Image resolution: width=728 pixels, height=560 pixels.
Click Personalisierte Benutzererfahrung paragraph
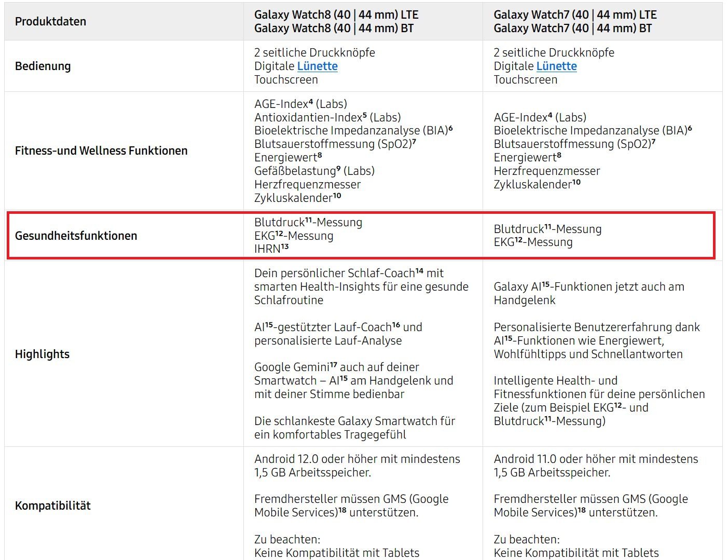tap(597, 340)
